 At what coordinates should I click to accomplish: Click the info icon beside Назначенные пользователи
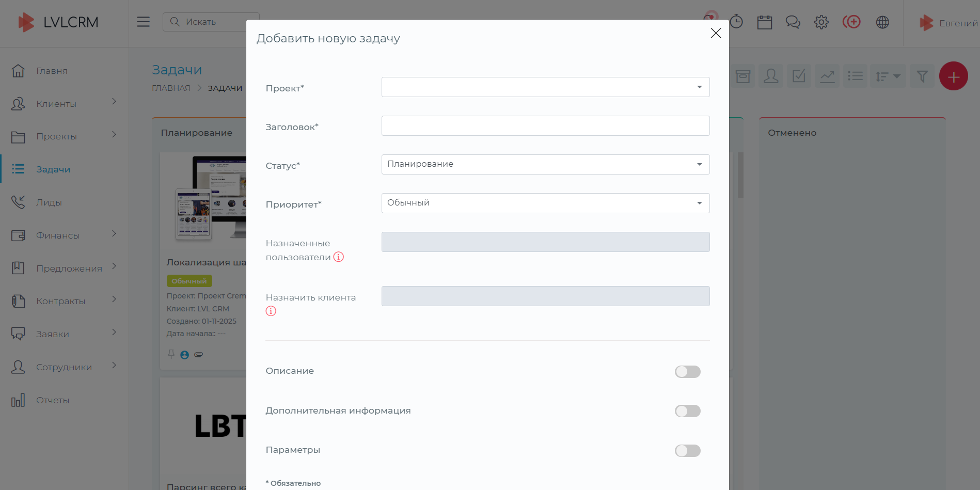pos(339,257)
